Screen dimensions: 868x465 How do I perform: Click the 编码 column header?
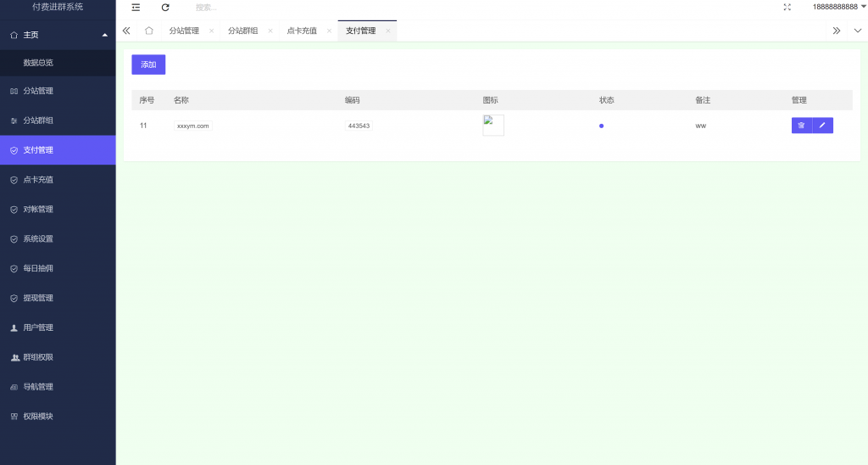[x=352, y=100]
